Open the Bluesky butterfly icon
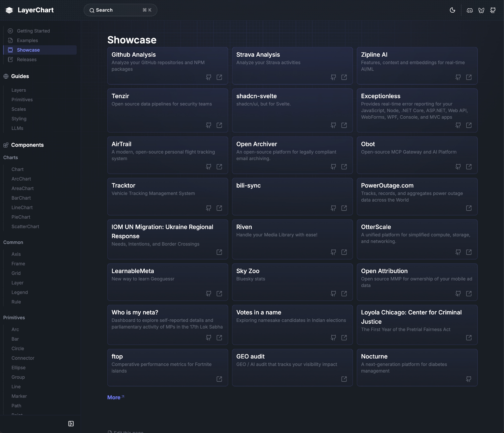 pos(481,10)
